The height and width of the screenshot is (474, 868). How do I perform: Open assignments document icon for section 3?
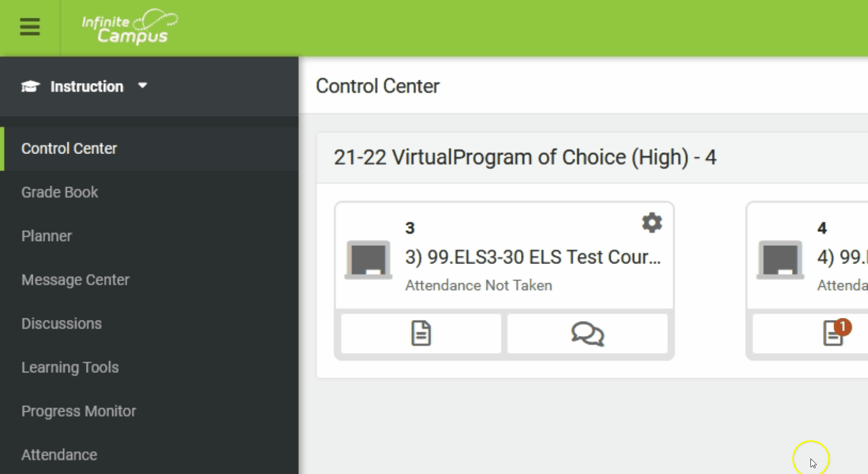[x=421, y=333]
